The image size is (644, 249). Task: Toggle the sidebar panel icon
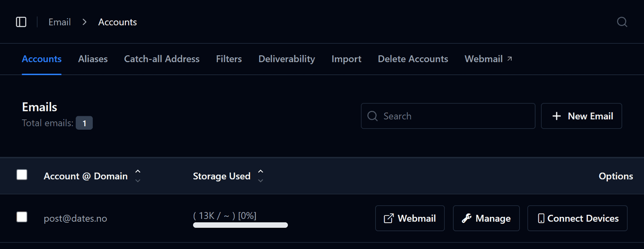click(x=21, y=22)
